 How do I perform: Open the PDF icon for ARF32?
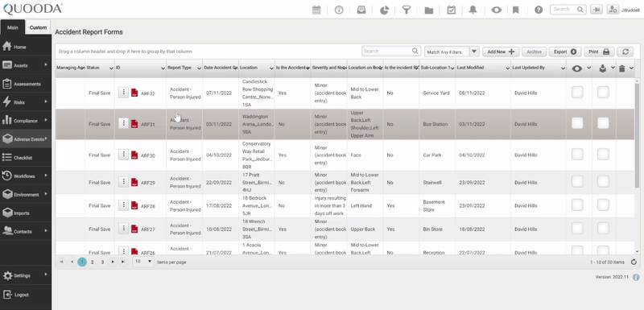134,93
